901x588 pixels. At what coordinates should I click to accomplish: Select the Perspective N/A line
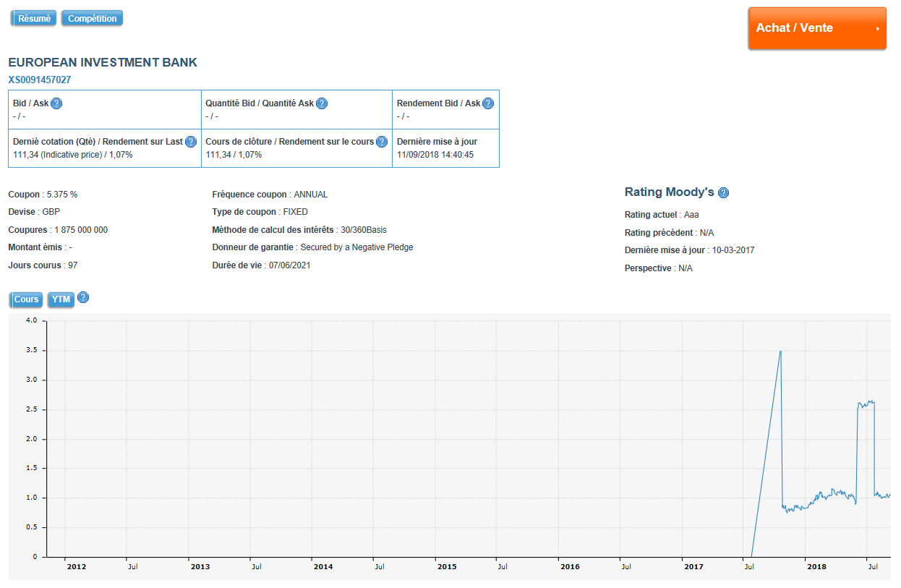659,268
